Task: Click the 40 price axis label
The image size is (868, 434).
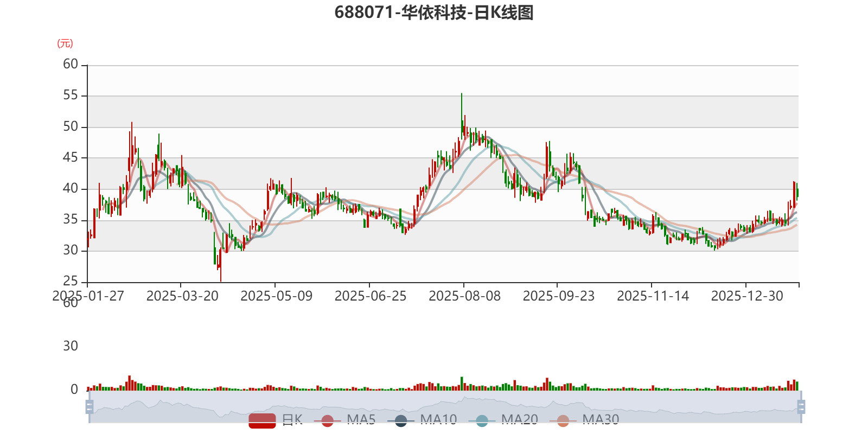Action: (71, 188)
